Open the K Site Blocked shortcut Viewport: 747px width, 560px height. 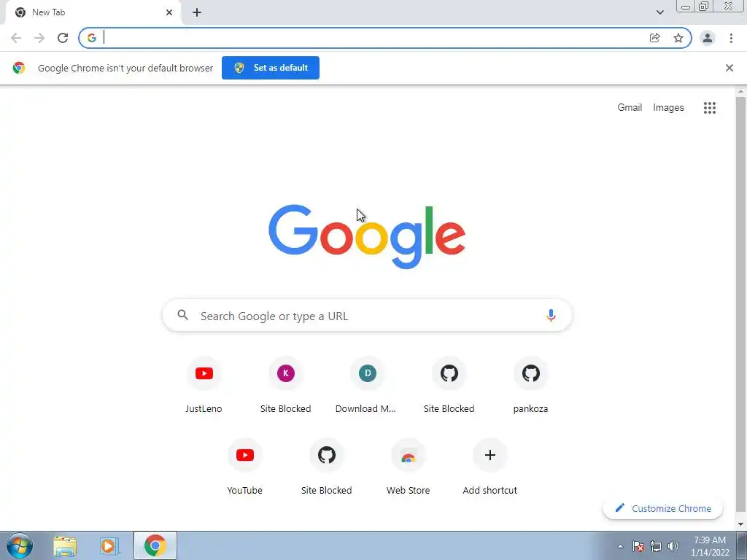pos(286,386)
